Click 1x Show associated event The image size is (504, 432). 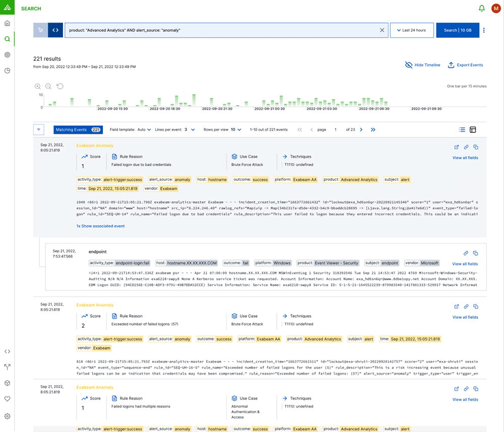click(x=100, y=226)
